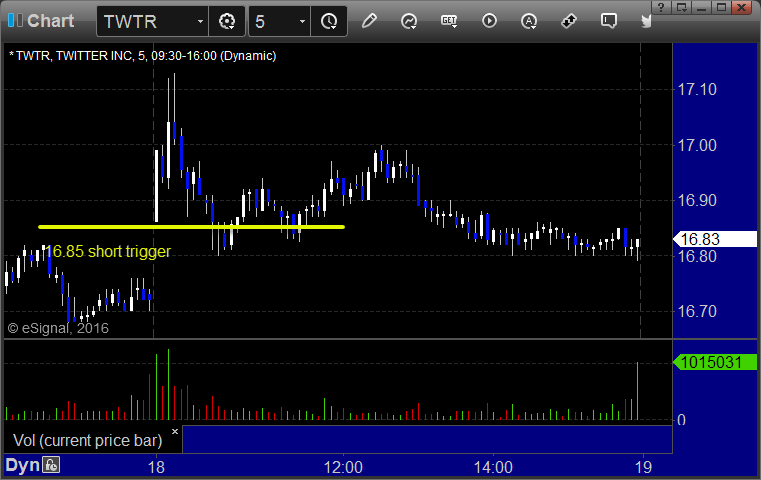
Task: Click the 16.90 price axis label
Action: pos(697,200)
